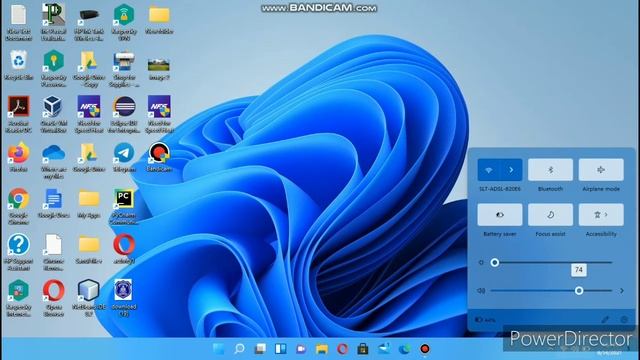Open the Widgets taskbar icon
Screen dimensions: 640x360
coord(280,349)
